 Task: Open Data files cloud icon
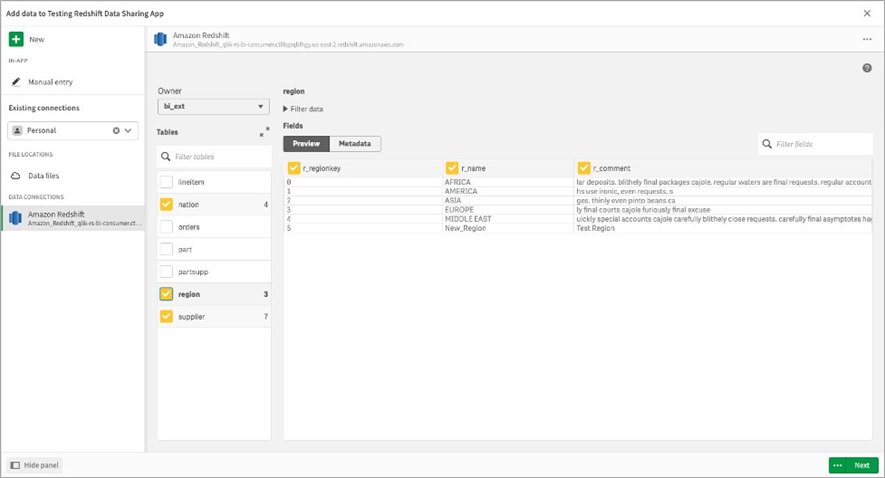[x=16, y=176]
